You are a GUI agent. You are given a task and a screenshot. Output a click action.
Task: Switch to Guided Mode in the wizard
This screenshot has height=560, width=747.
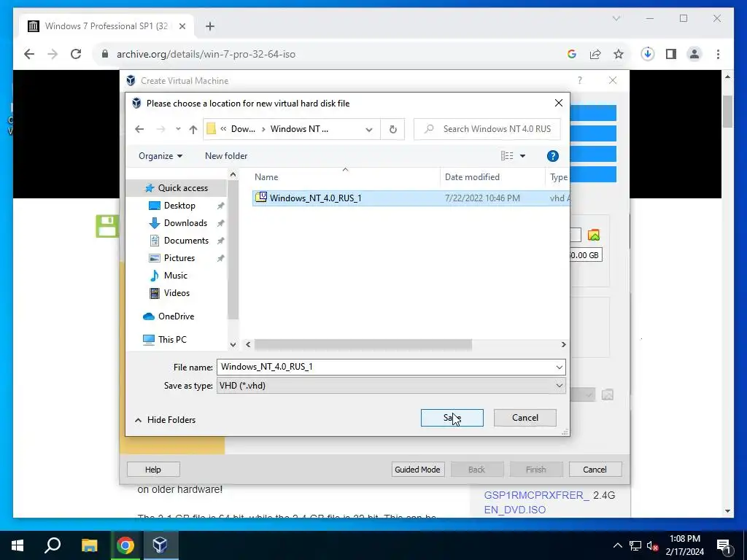click(x=417, y=470)
